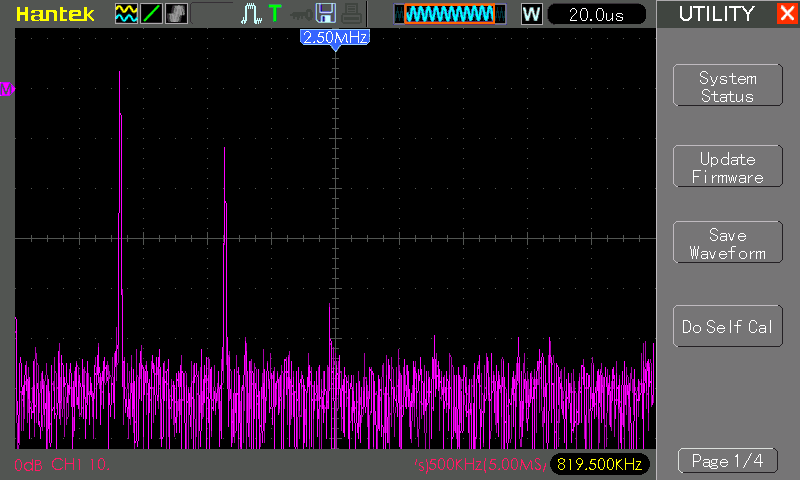Click the 2.50MHz center frequency marker

point(335,37)
